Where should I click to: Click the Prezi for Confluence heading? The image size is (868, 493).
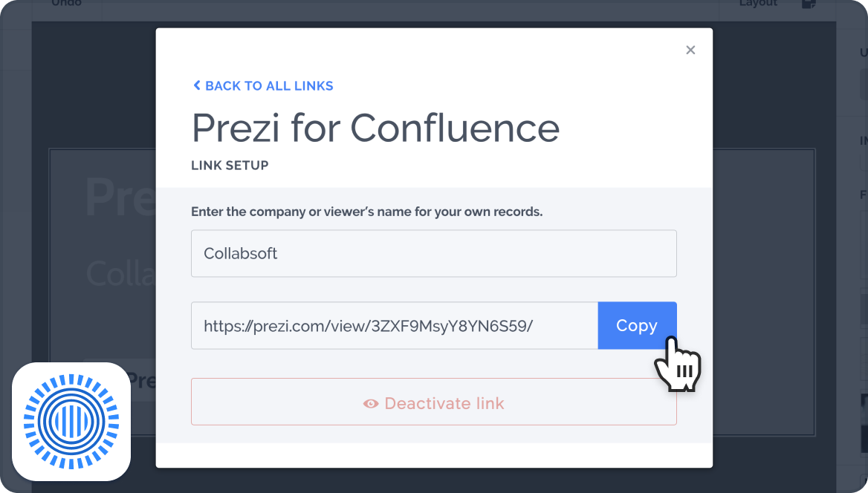(376, 128)
